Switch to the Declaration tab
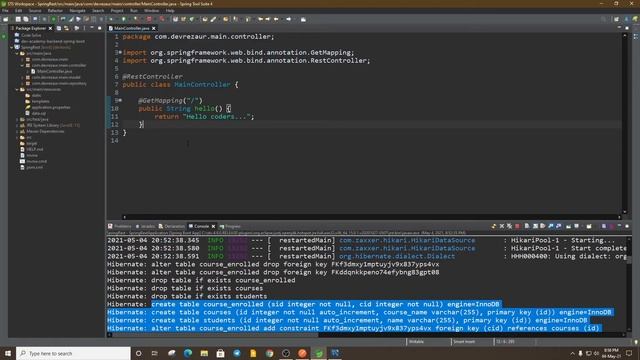 point(172,226)
